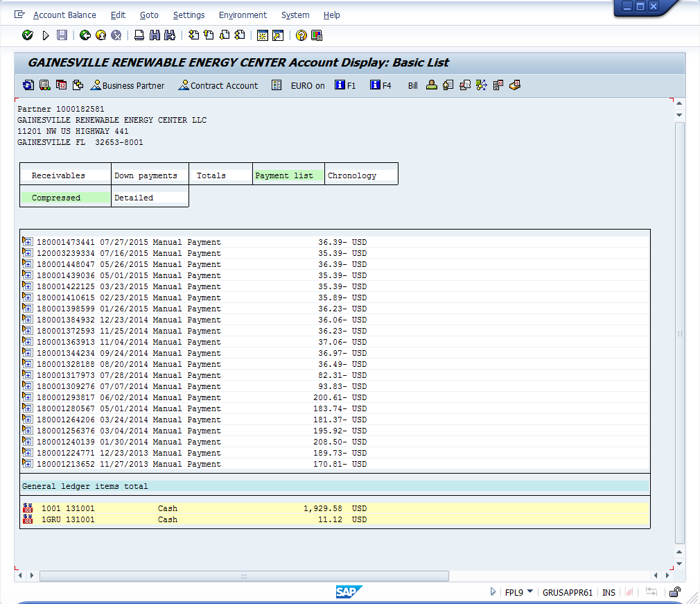Click the Contract Account button
700x604 pixels.
click(218, 86)
